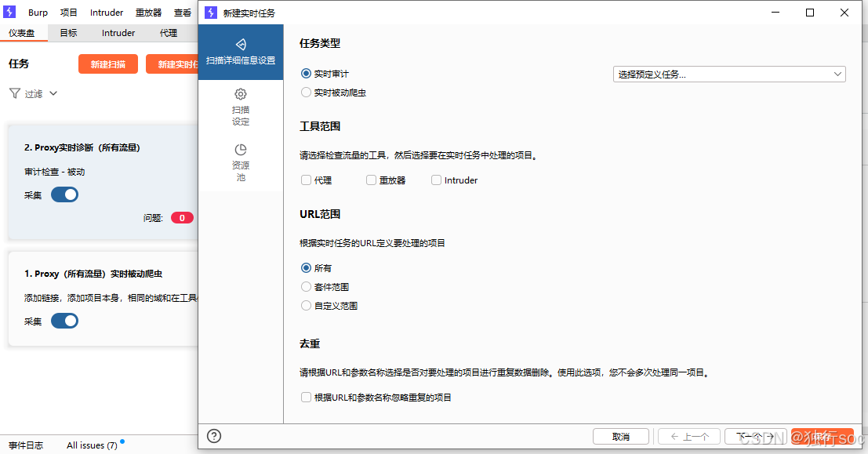
Task: Expand the 过滤 filter chevron
Action: 53,93
